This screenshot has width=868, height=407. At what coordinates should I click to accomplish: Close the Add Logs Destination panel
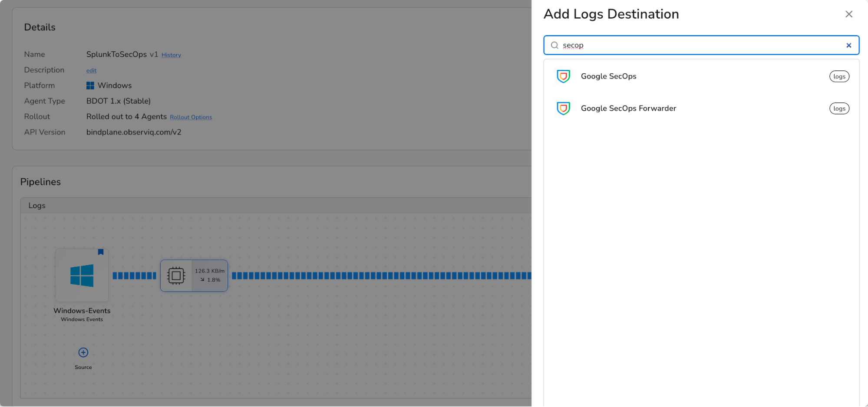tap(849, 14)
